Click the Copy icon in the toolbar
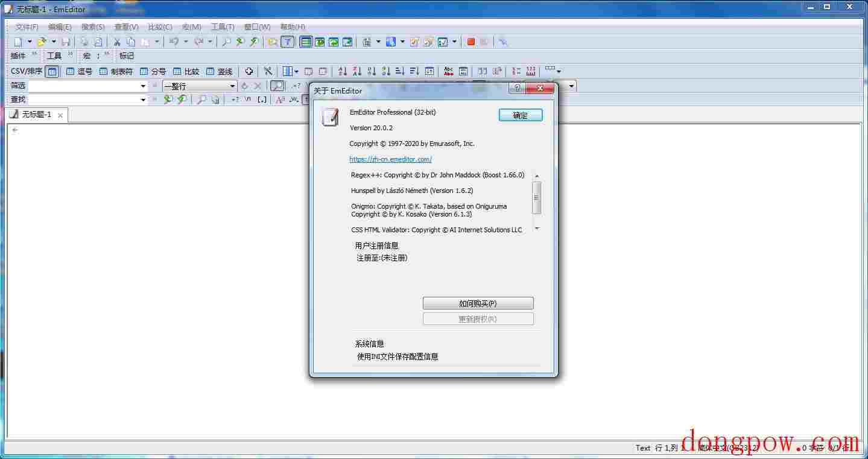 (131, 42)
